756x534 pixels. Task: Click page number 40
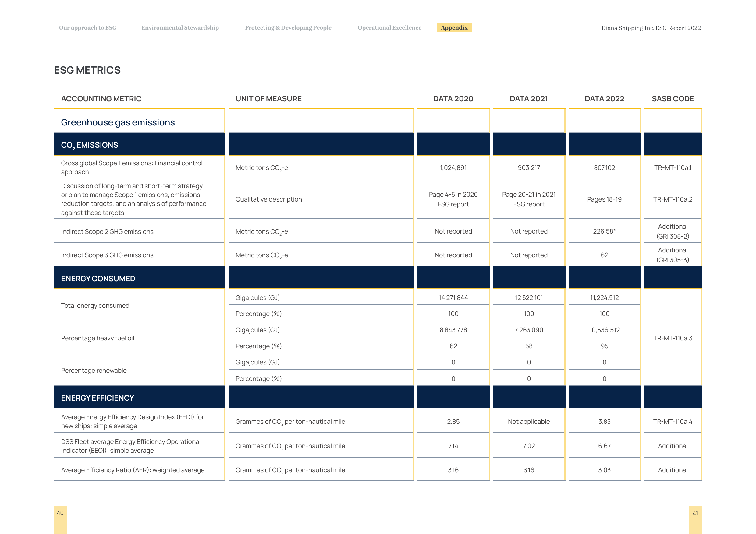pos(60,513)
